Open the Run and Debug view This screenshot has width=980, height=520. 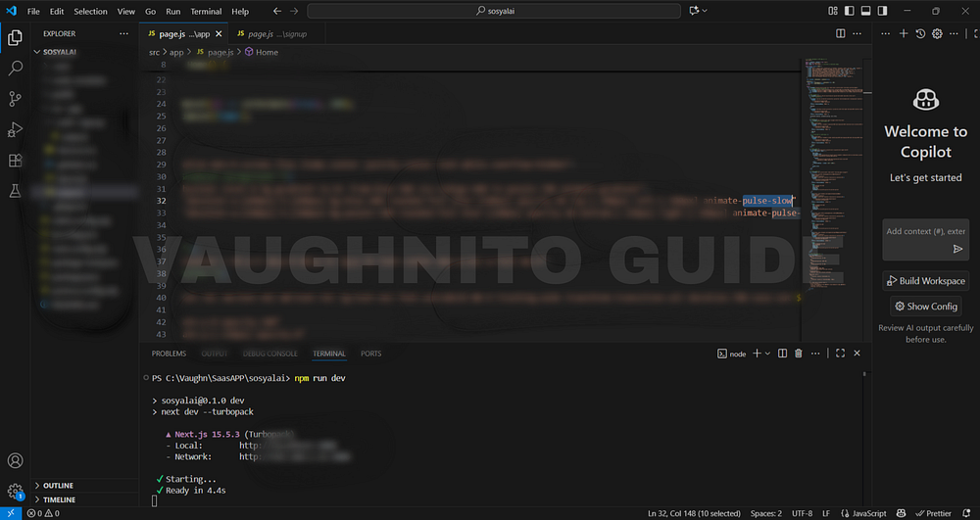click(x=15, y=129)
